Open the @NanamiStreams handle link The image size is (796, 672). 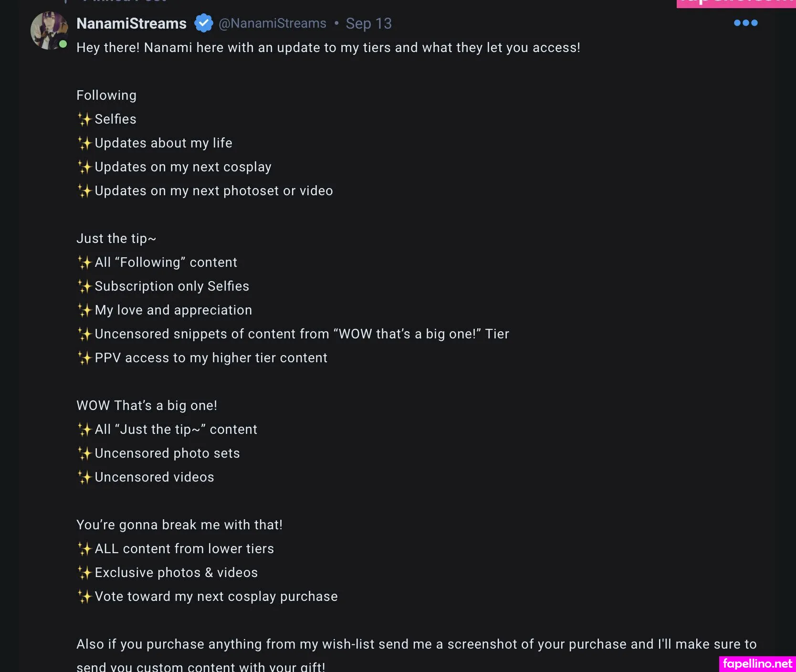272,23
